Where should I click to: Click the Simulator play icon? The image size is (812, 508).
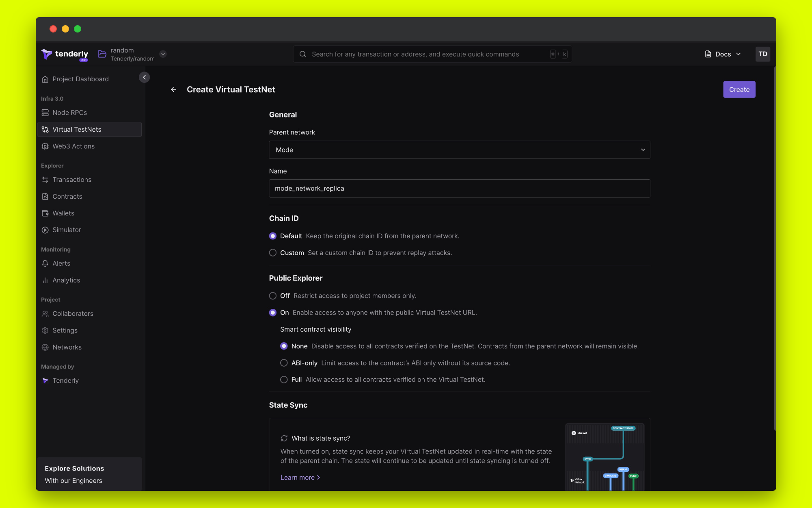pyautogui.click(x=45, y=230)
